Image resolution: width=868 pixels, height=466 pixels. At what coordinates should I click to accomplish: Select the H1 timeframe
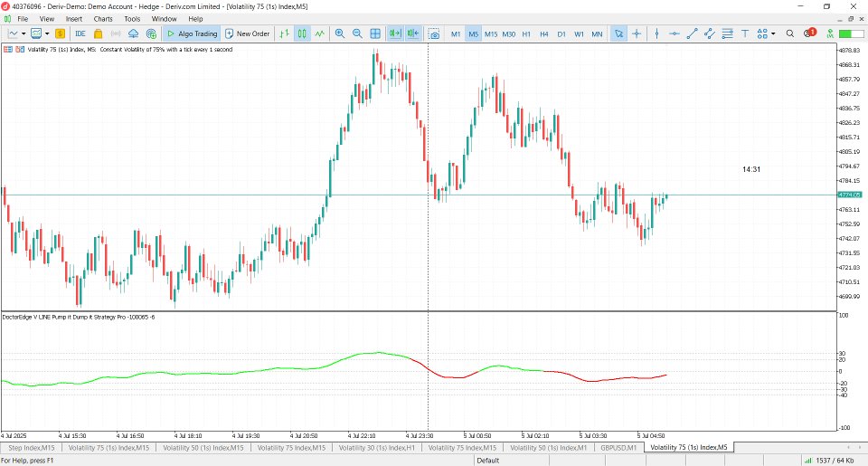coord(526,34)
